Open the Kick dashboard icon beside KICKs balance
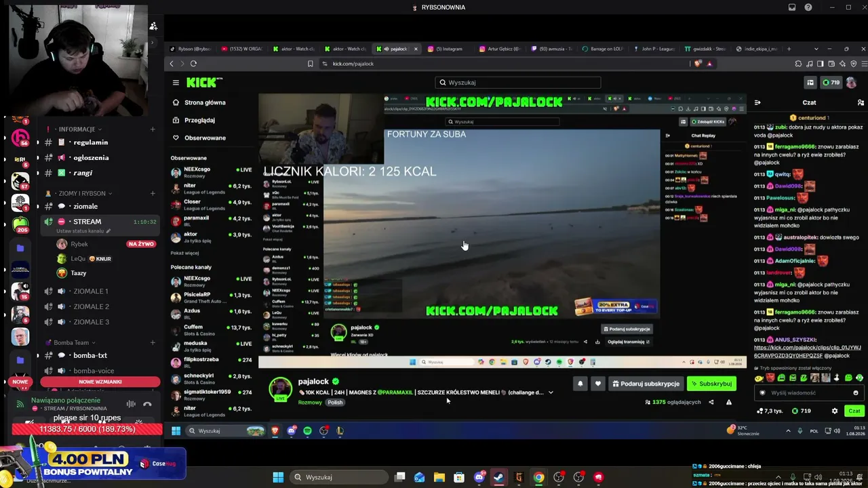This screenshot has width=868, height=488. click(x=810, y=83)
